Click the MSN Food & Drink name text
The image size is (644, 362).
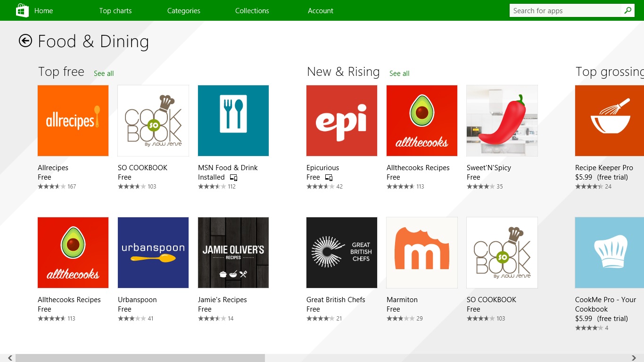pyautogui.click(x=228, y=168)
